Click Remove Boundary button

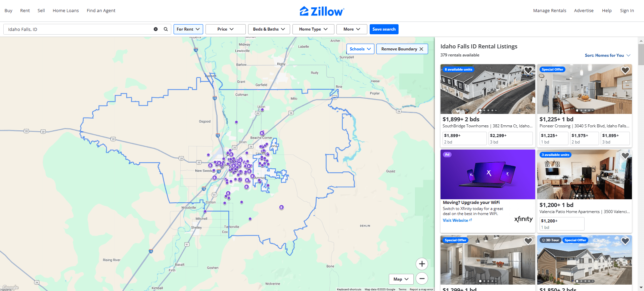click(x=402, y=49)
